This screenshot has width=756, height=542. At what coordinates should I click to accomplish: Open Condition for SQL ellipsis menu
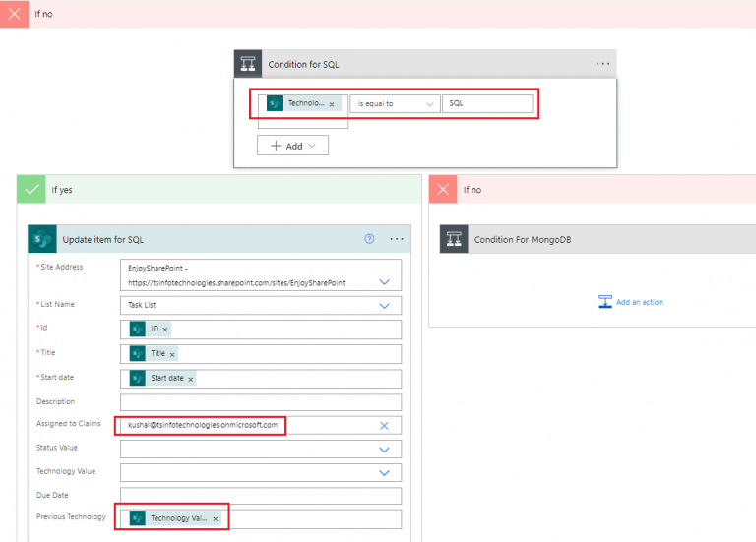pyautogui.click(x=602, y=64)
